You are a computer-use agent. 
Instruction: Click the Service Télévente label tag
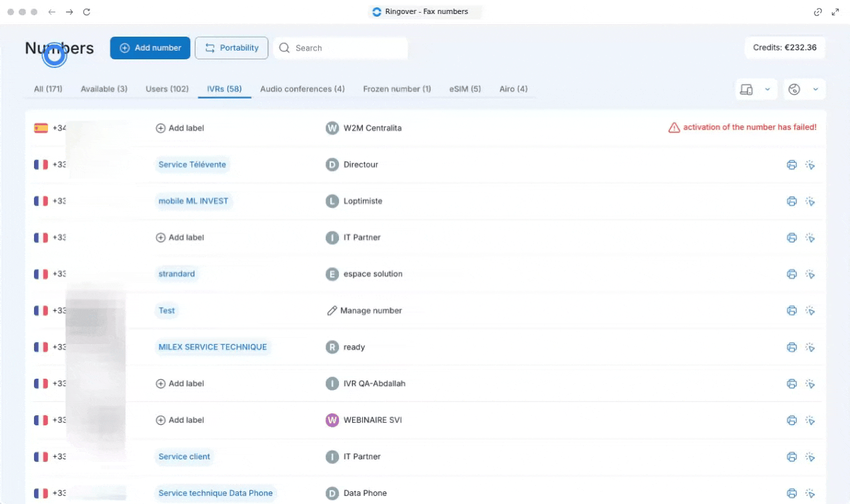tap(192, 165)
